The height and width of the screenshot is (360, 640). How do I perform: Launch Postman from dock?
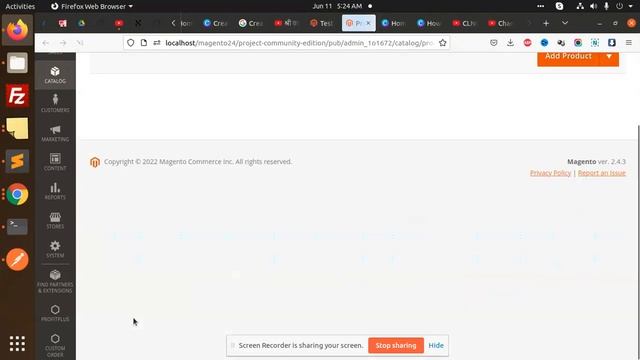pyautogui.click(x=17, y=260)
